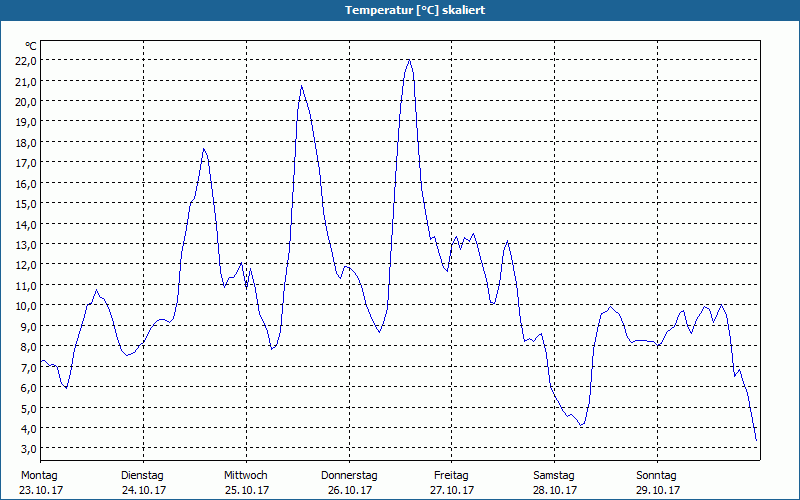Click the °C unit label
The width and height of the screenshot is (800, 500).
31,46
